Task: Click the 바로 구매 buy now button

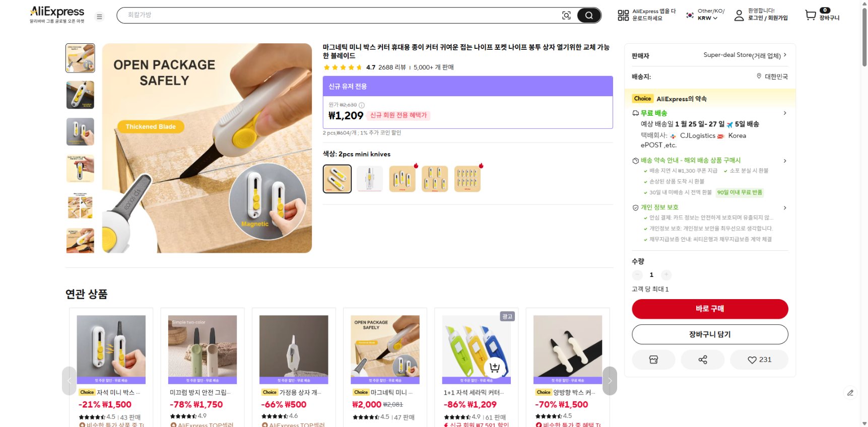Action: click(710, 309)
